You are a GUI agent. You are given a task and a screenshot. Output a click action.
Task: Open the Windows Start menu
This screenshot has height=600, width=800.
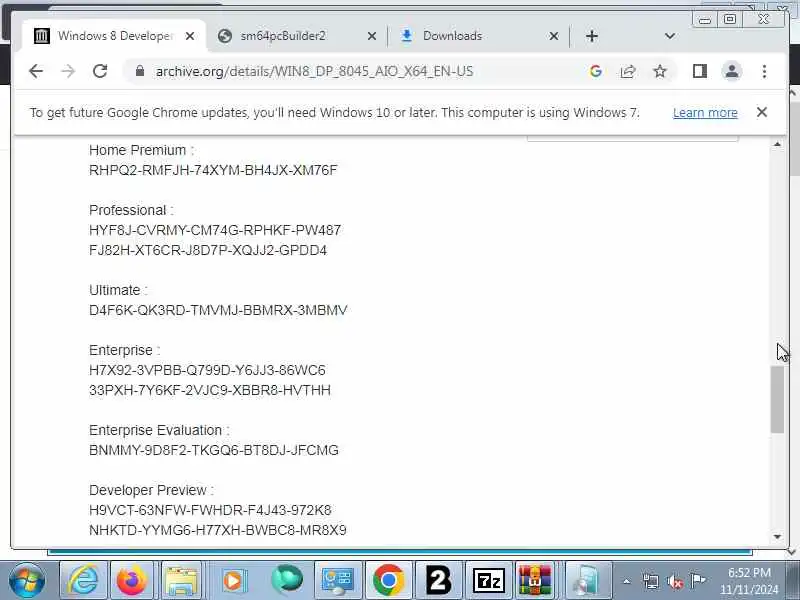pos(27,581)
